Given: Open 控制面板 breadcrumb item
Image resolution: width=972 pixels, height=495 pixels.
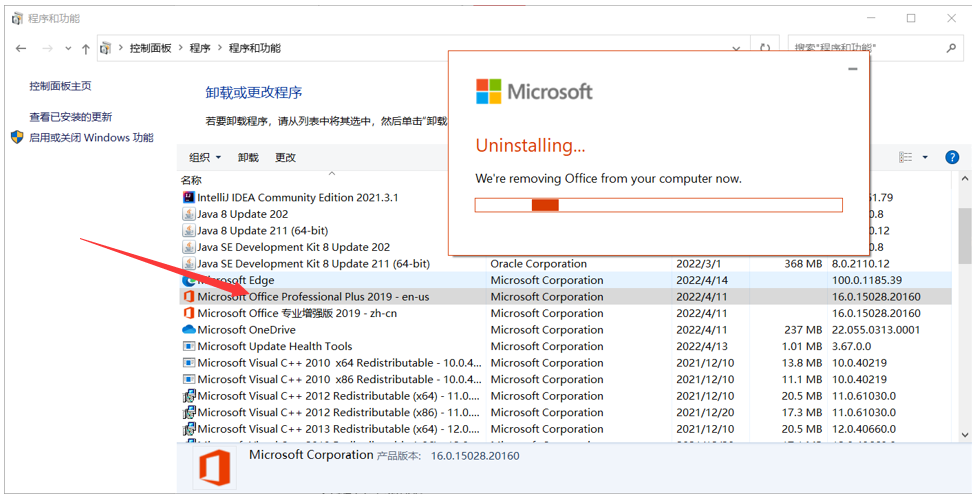Looking at the screenshot, I should [x=150, y=48].
